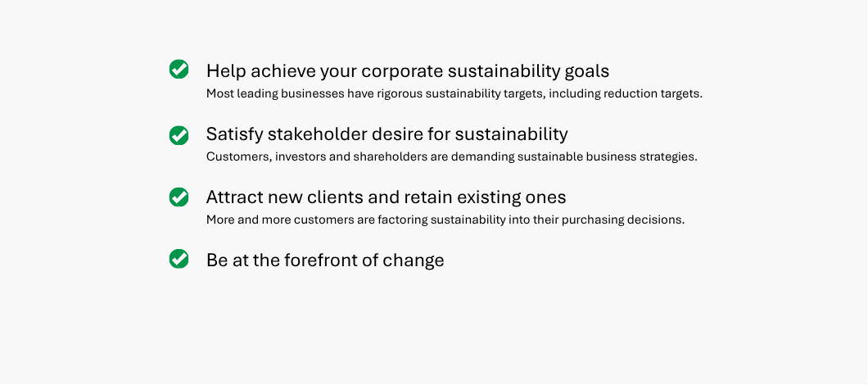The width and height of the screenshot is (868, 385).
Task: Click the checkmark icon by forefront of change
Action: tap(179, 259)
